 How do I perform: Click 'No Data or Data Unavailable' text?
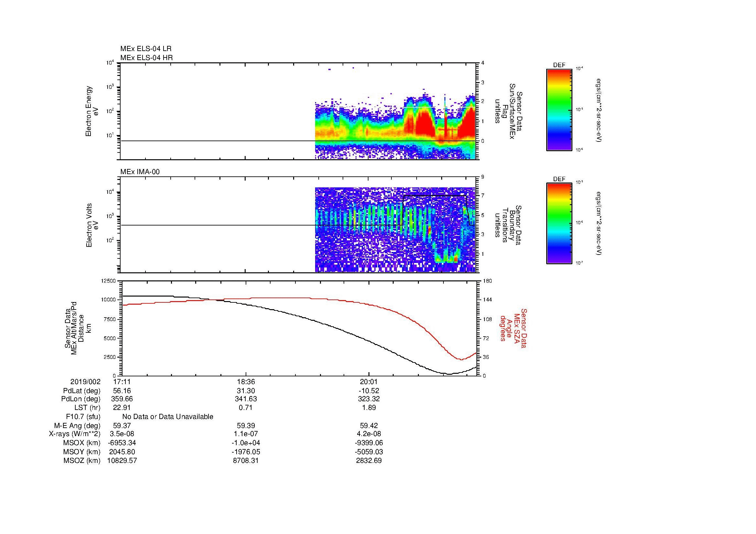pos(168,417)
